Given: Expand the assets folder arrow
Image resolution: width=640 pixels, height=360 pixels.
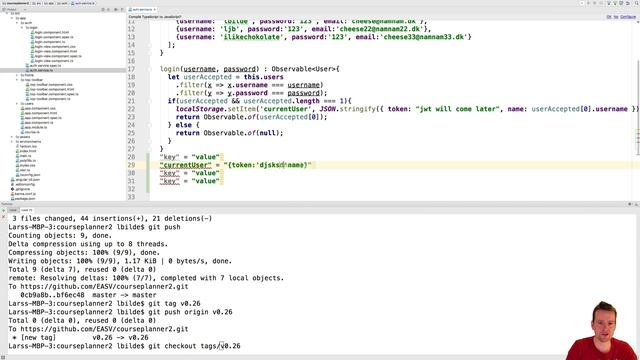Looking at the screenshot, I should click(12, 137).
